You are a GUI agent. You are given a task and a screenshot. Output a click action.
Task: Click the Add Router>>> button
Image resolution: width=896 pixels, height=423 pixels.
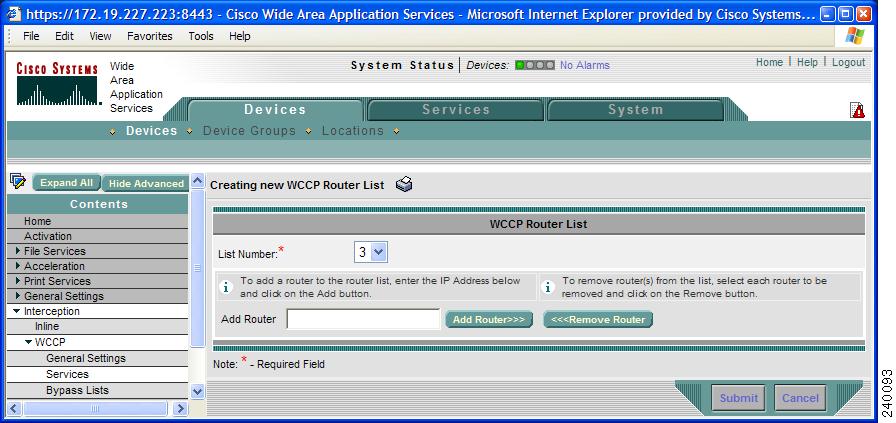(489, 320)
